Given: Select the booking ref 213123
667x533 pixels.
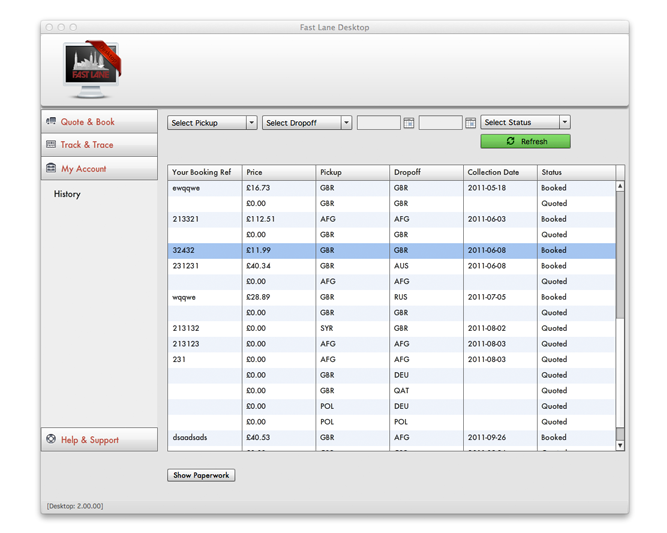Looking at the screenshot, I should point(186,344).
